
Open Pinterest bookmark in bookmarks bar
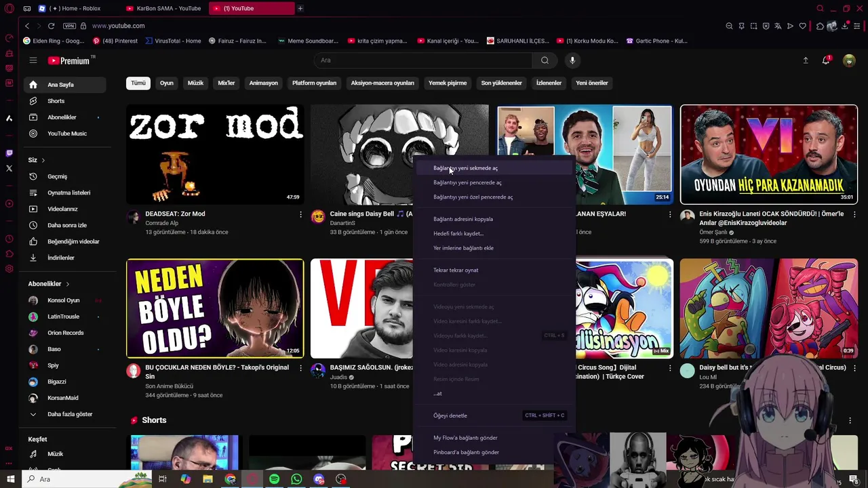[115, 41]
